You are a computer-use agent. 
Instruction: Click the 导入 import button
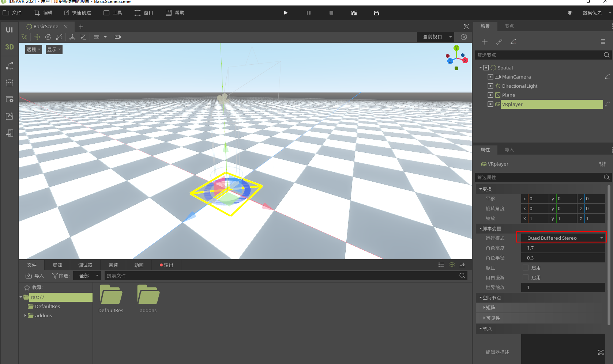[34, 276]
